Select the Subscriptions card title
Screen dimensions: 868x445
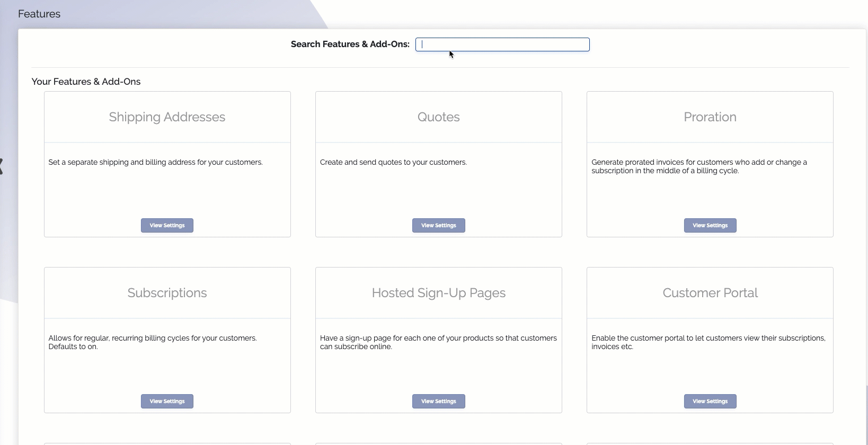pyautogui.click(x=167, y=293)
